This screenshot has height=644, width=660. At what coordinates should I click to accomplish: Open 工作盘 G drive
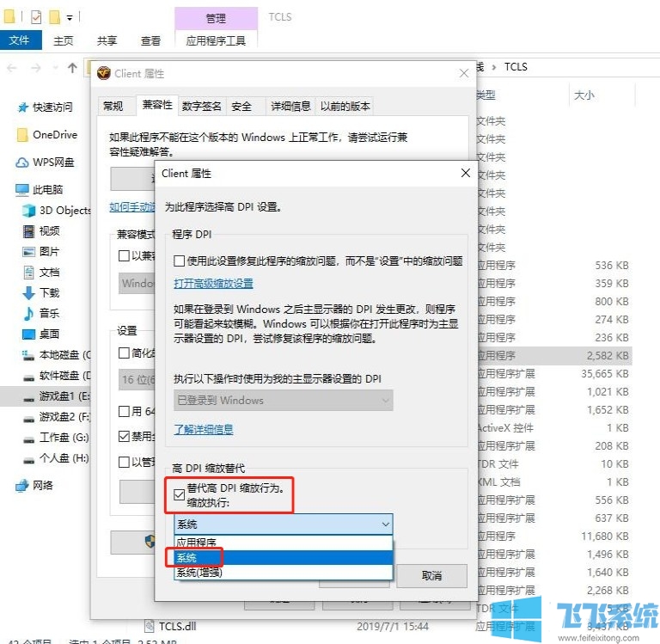(x=56, y=437)
